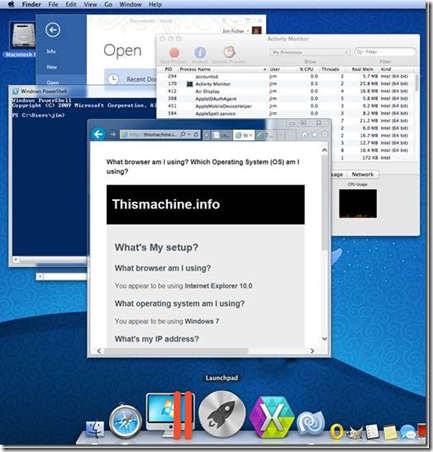Go forward in Internet Explorer

tap(113, 134)
